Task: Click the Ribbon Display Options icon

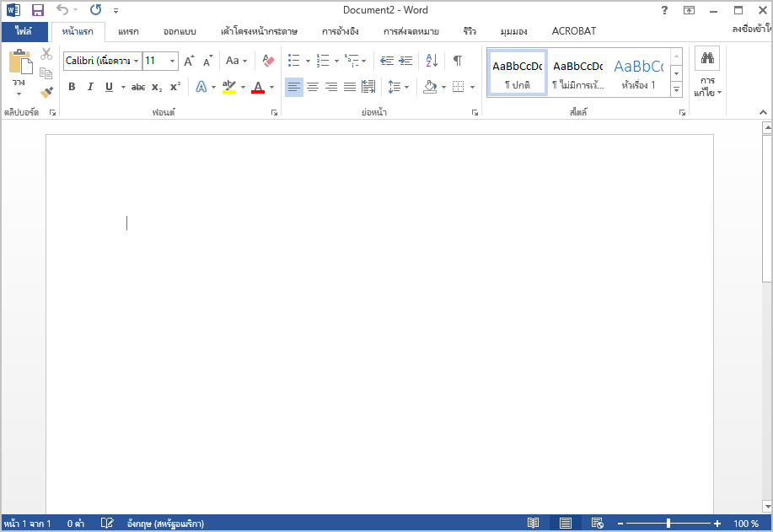Action: click(x=689, y=10)
